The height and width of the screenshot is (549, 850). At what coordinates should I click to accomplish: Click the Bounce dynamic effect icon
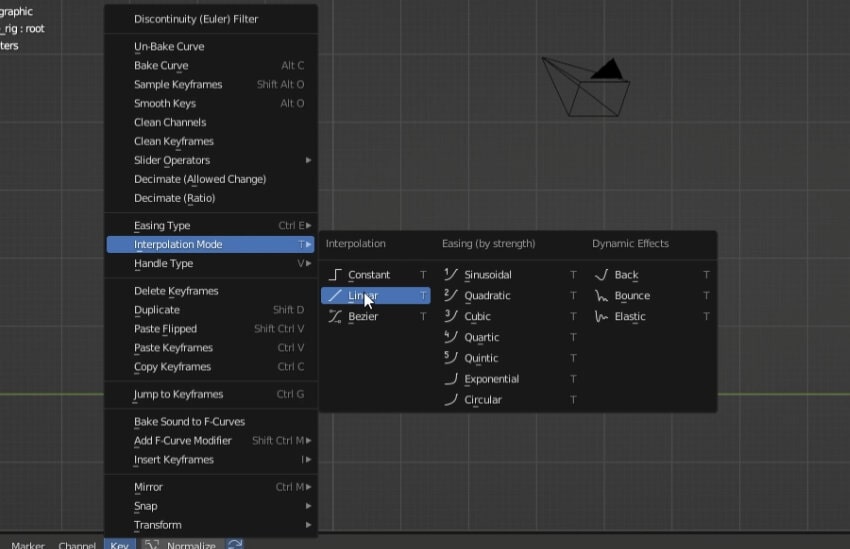point(601,295)
